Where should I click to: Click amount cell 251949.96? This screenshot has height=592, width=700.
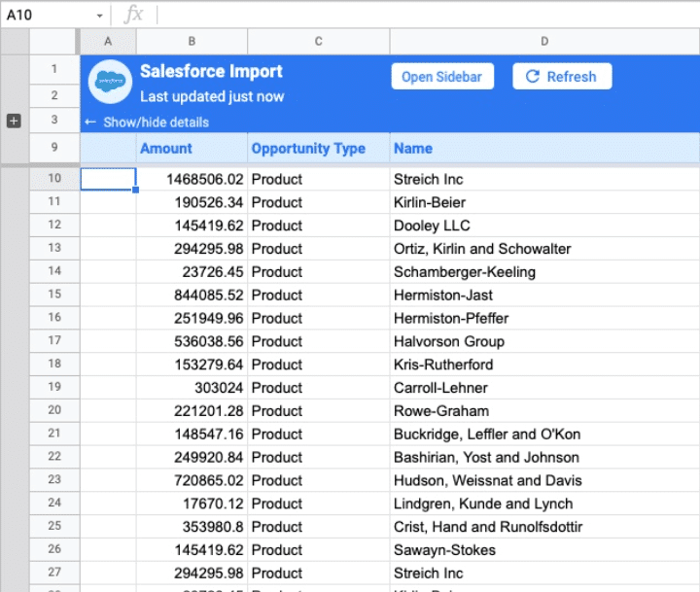[x=192, y=318]
